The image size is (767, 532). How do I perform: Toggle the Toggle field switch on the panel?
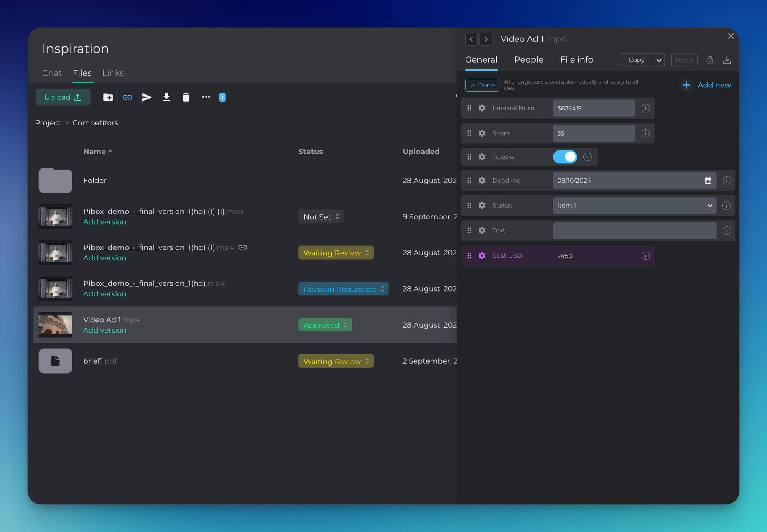pos(565,156)
